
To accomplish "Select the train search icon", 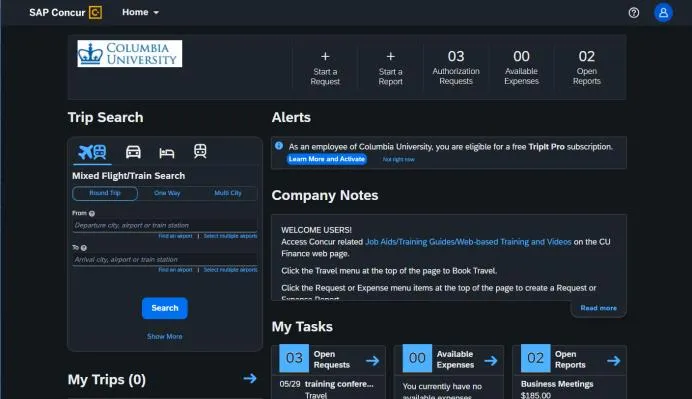I will click(x=200, y=151).
